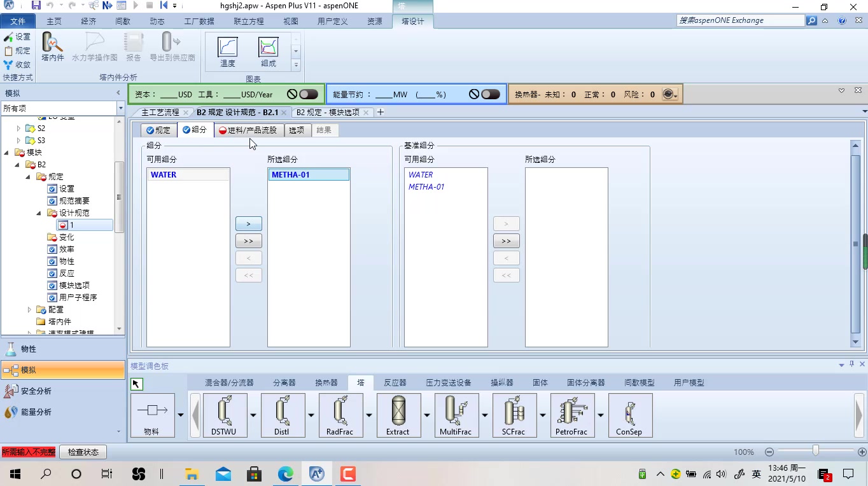Click the 规定 shortcut in the ribbon
This screenshot has width=868, height=486.
click(17, 51)
